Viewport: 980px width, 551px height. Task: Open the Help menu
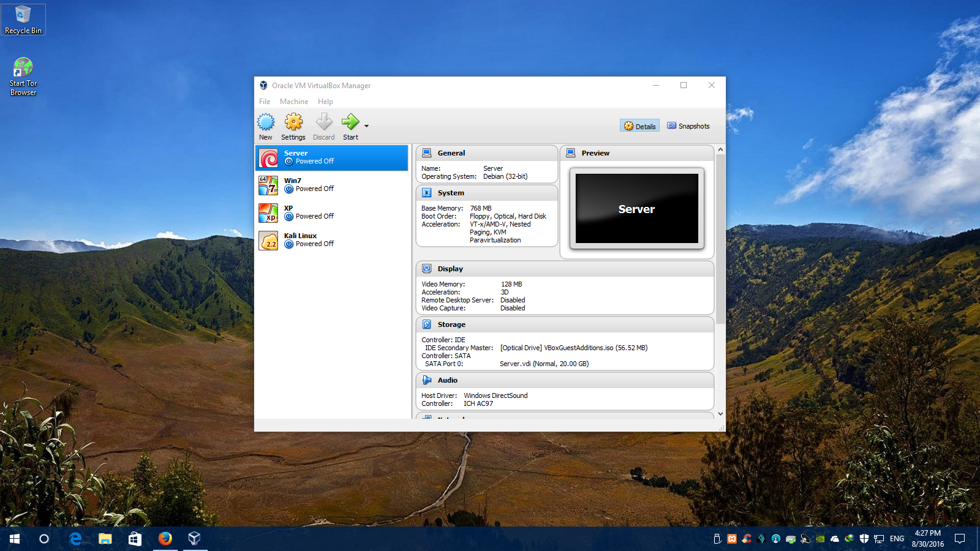[325, 102]
